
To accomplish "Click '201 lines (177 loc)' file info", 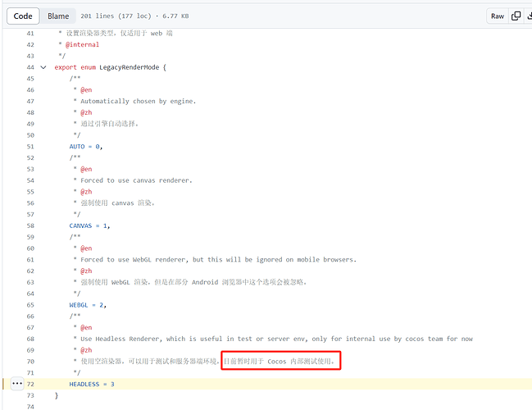I will [x=116, y=16].
